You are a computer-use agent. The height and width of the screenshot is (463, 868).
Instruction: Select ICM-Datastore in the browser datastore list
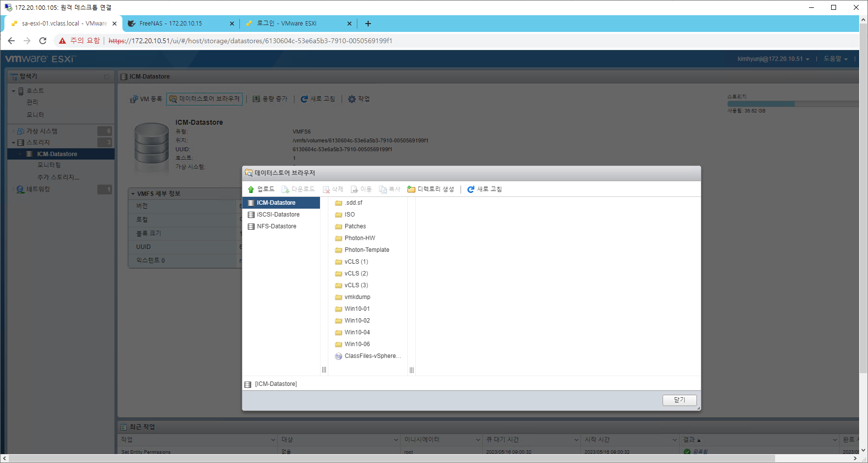click(x=281, y=203)
